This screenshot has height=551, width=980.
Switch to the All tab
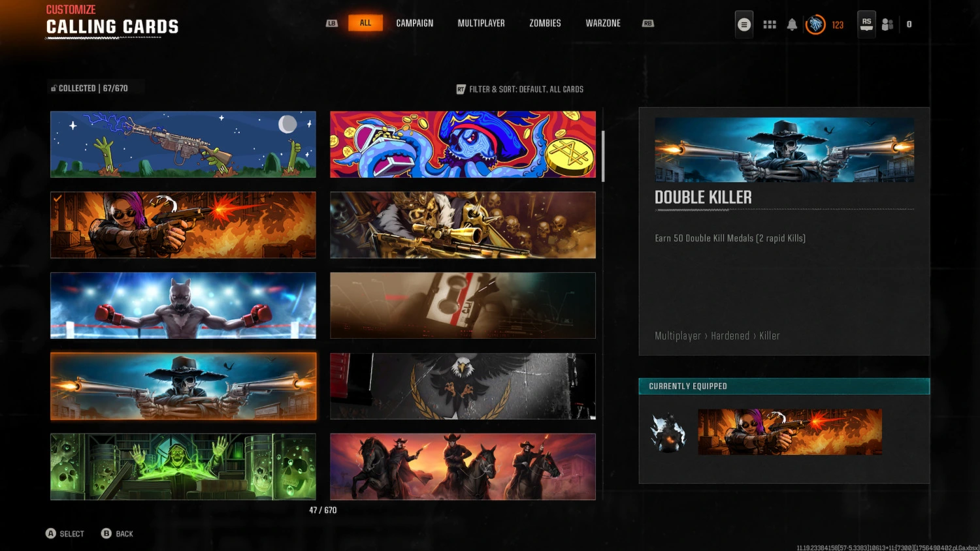(365, 23)
